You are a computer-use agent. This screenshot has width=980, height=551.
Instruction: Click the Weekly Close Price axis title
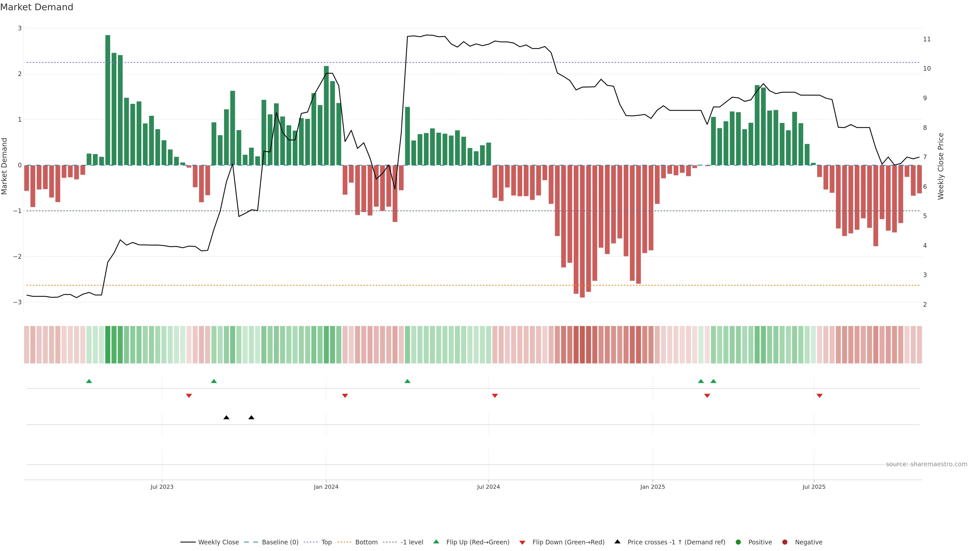tap(941, 166)
